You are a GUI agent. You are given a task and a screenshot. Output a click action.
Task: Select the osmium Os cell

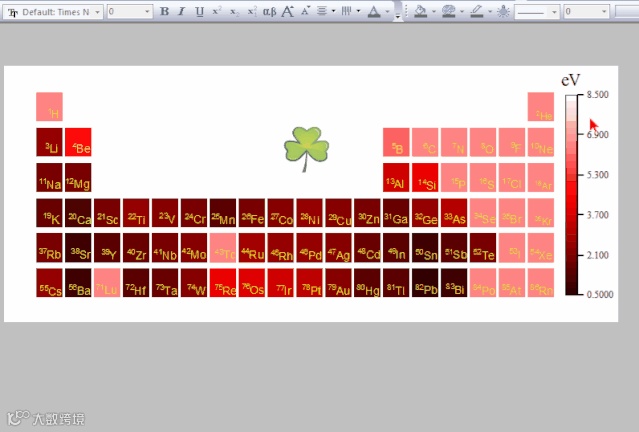[x=252, y=282]
